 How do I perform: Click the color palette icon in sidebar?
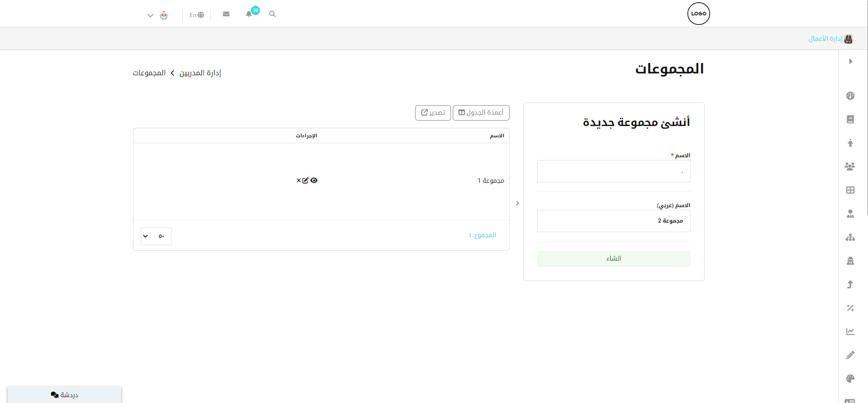tap(850, 379)
